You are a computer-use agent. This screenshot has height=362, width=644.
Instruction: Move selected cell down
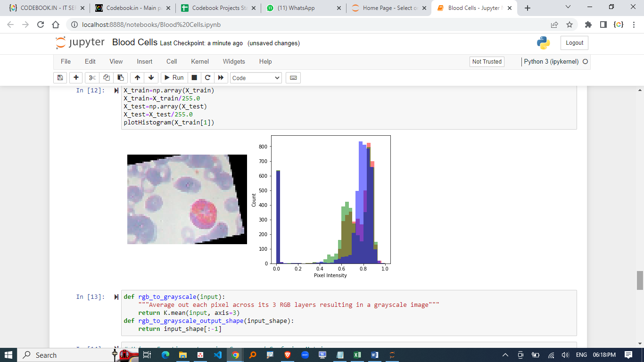click(151, 78)
